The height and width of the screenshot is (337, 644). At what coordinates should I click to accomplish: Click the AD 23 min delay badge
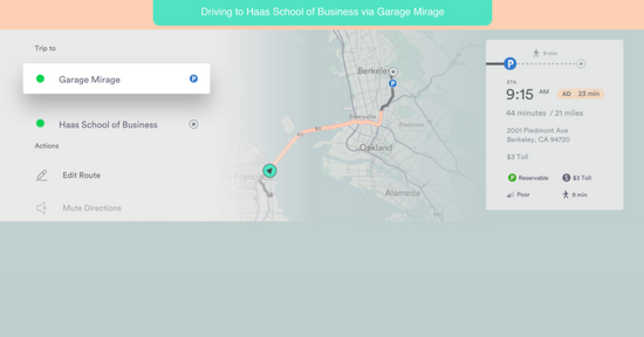(x=581, y=94)
